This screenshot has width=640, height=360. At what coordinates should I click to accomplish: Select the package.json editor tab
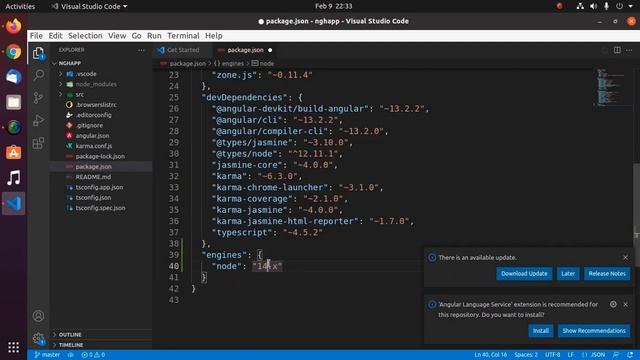(x=245, y=50)
